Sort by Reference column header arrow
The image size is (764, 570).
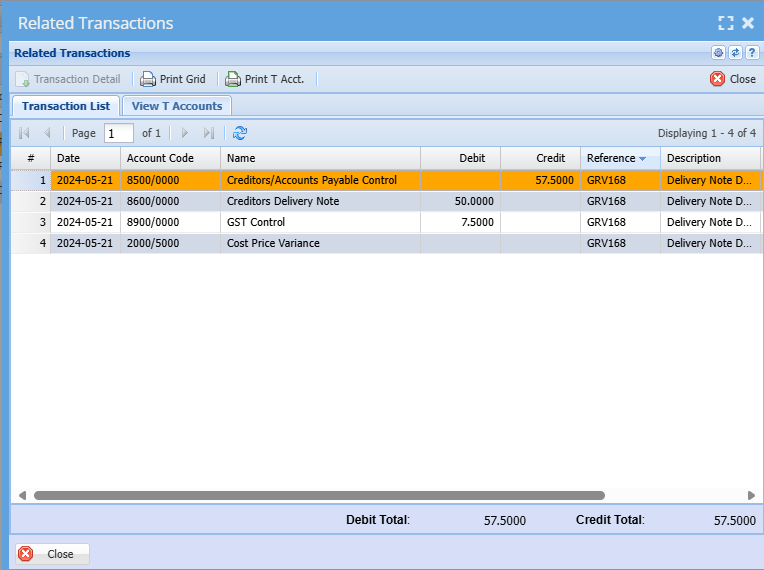pyautogui.click(x=642, y=159)
